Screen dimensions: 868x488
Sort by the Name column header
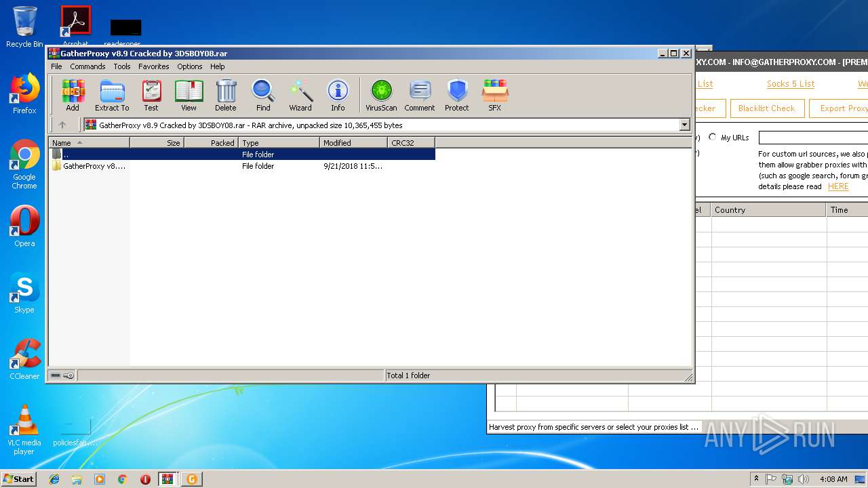(89, 142)
